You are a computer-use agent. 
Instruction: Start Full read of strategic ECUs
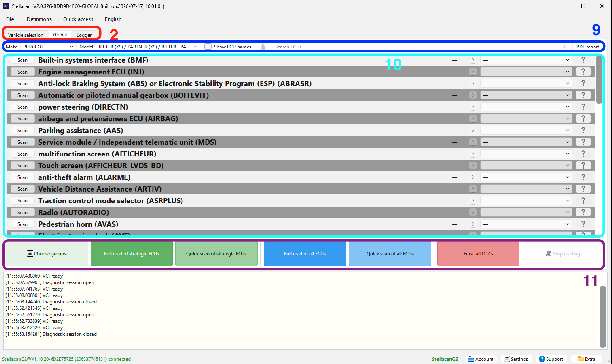point(131,254)
